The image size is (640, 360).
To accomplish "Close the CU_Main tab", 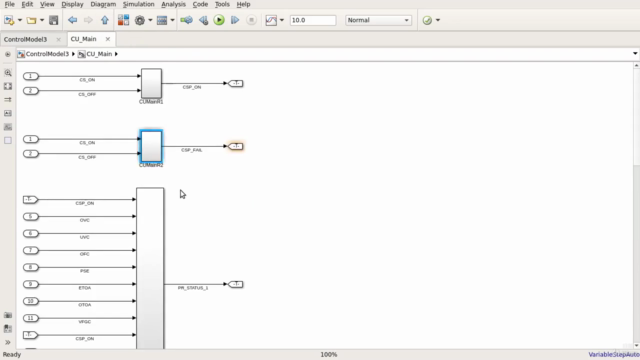I will 108,39.
